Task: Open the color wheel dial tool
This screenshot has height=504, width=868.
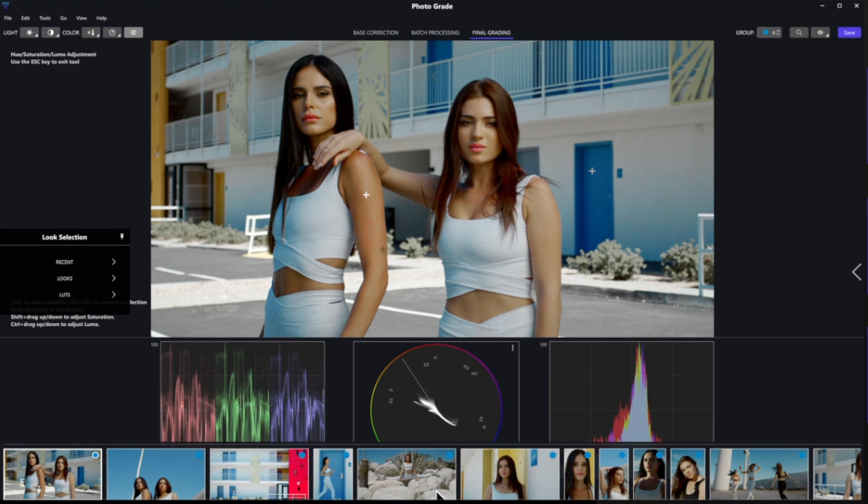Action: pyautogui.click(x=112, y=33)
